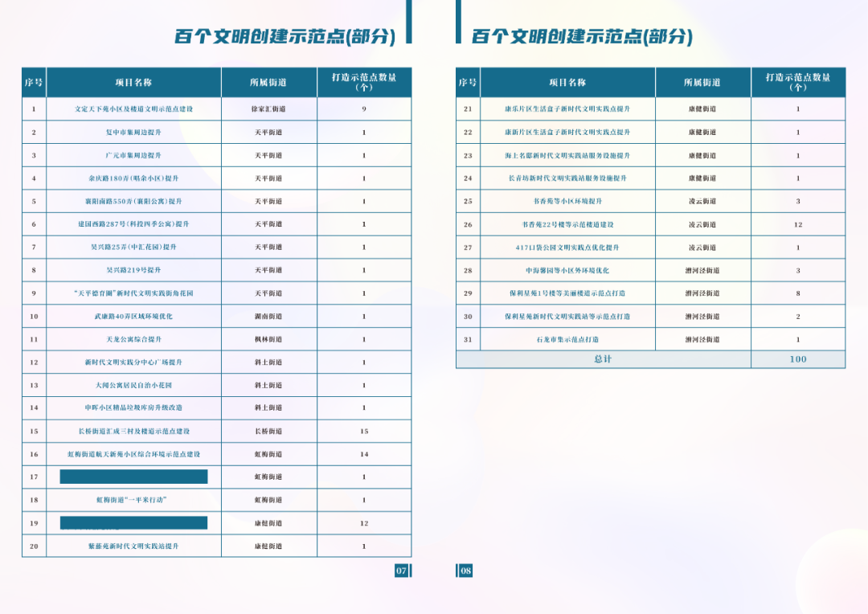The height and width of the screenshot is (614, 868).
Task: Select project 保利星苑新时代文明实践站等示范点打造
Action: (x=567, y=317)
